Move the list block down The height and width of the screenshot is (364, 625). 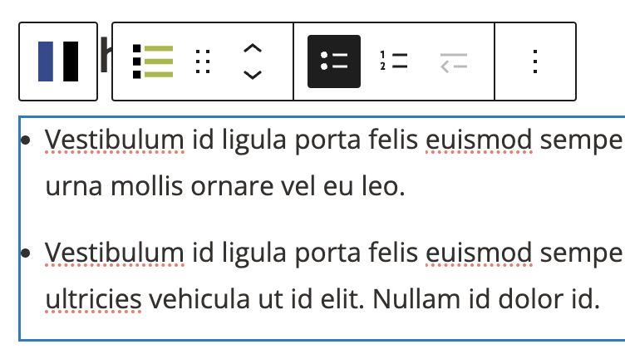253,75
